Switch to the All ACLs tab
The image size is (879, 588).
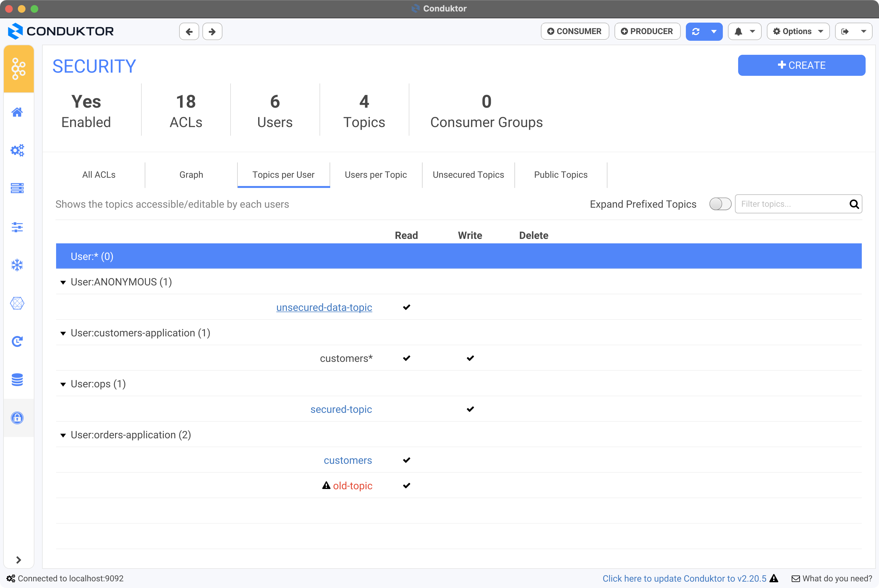click(99, 175)
